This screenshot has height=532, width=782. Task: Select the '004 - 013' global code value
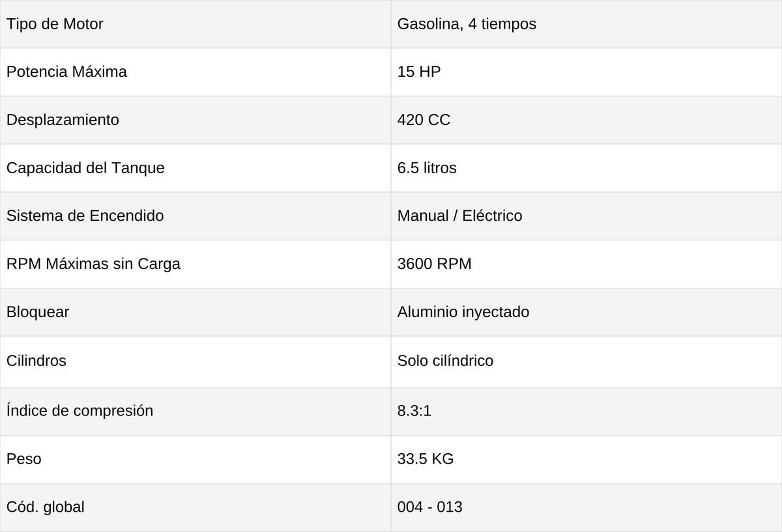tap(430, 507)
